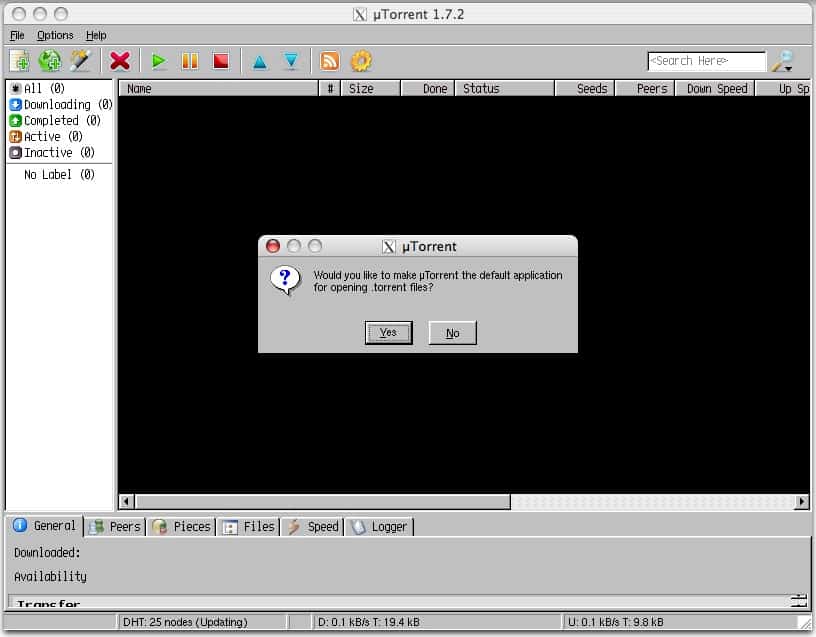816x637 pixels.
Task: Open the Create New Torrent wand icon
Action: pos(81,61)
